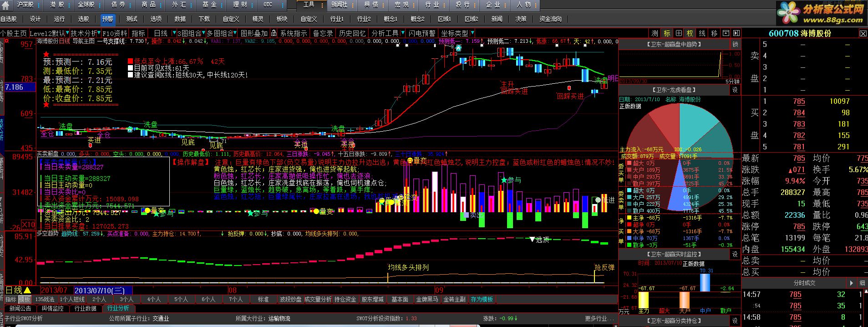Click the 存为模板 link
Screen dimensions: 868x327
[482, 300]
